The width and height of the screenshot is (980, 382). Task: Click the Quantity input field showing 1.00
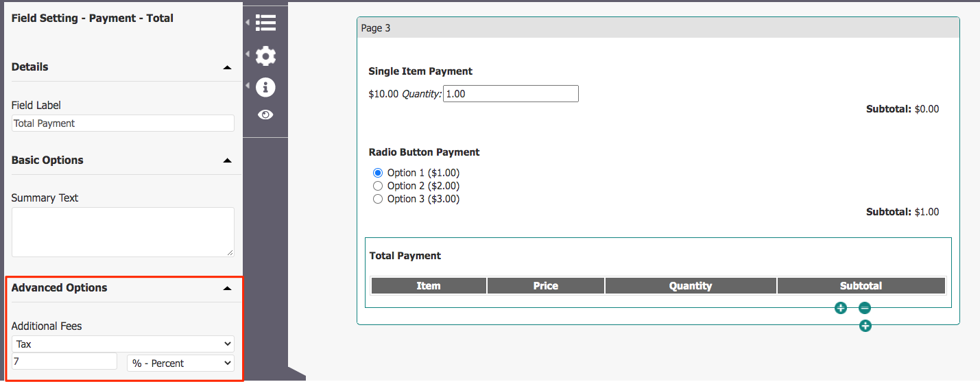click(x=511, y=93)
